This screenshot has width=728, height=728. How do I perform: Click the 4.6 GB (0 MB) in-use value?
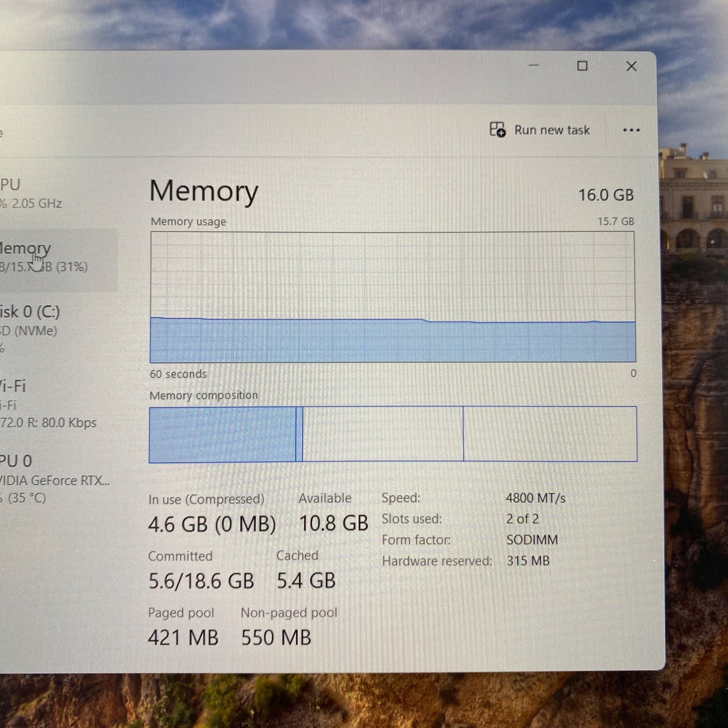click(212, 524)
